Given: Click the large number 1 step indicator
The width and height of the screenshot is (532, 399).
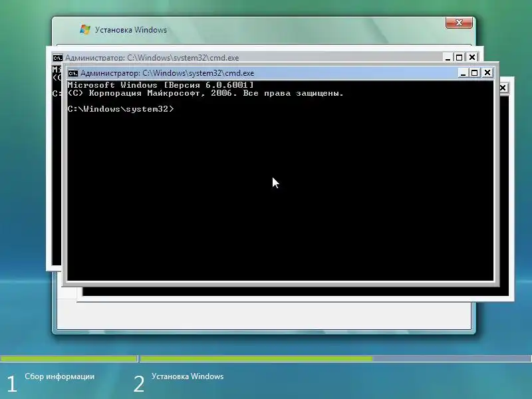Looking at the screenshot, I should (12, 384).
